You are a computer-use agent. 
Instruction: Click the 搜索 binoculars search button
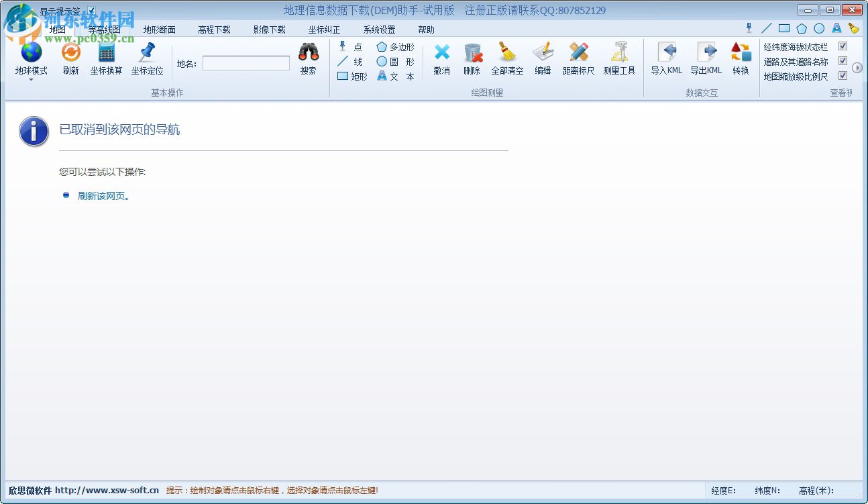309,58
